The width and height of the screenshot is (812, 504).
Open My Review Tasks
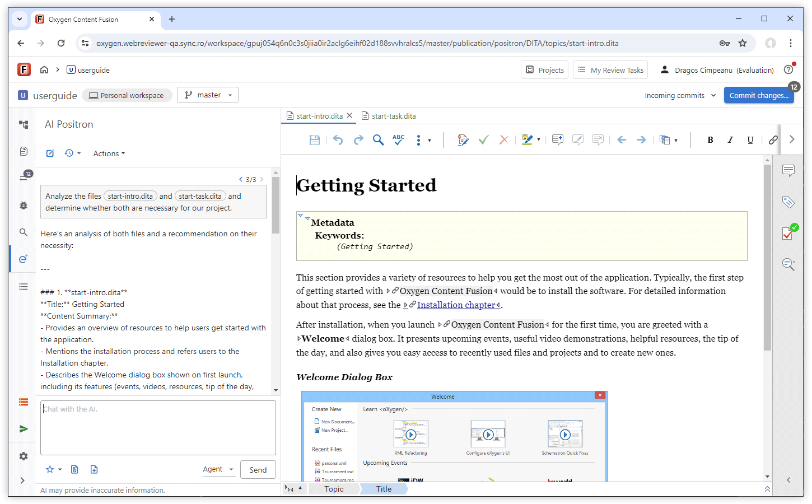pyautogui.click(x=610, y=70)
